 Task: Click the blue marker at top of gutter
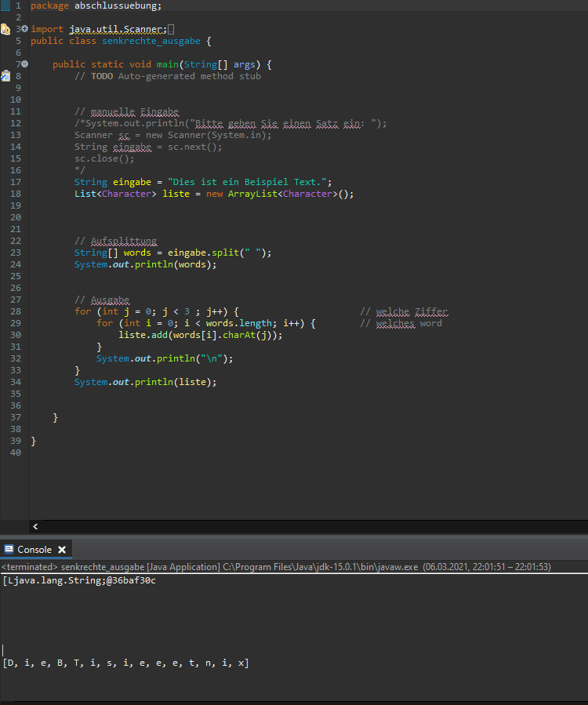[5, 5]
